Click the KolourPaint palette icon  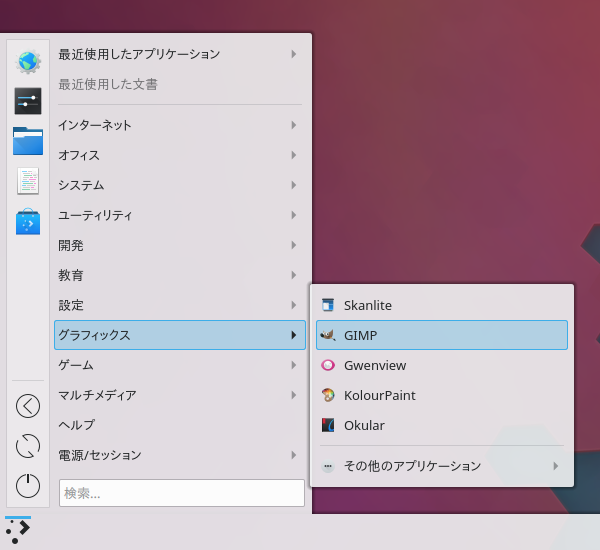(328, 395)
